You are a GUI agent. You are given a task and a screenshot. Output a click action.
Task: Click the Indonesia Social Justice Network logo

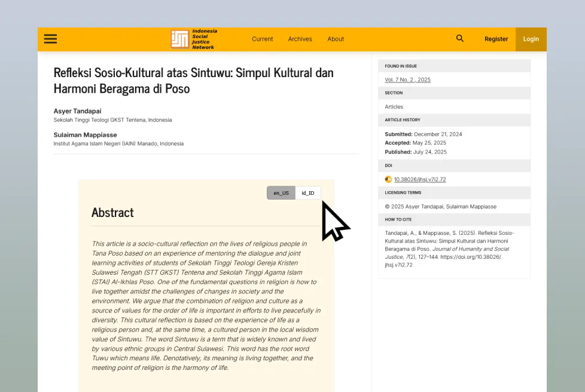click(194, 39)
